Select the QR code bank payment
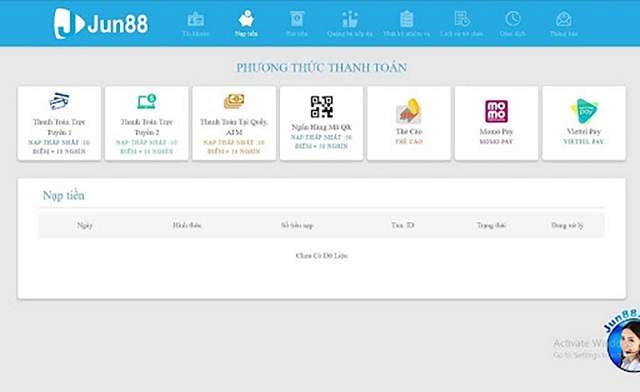This screenshot has height=392, width=640. (x=322, y=123)
